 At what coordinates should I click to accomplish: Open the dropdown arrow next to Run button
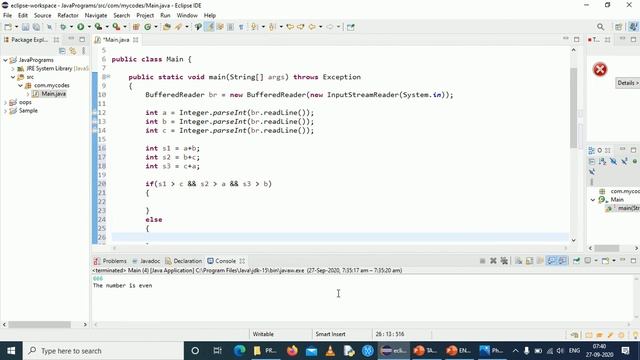pos(89,27)
